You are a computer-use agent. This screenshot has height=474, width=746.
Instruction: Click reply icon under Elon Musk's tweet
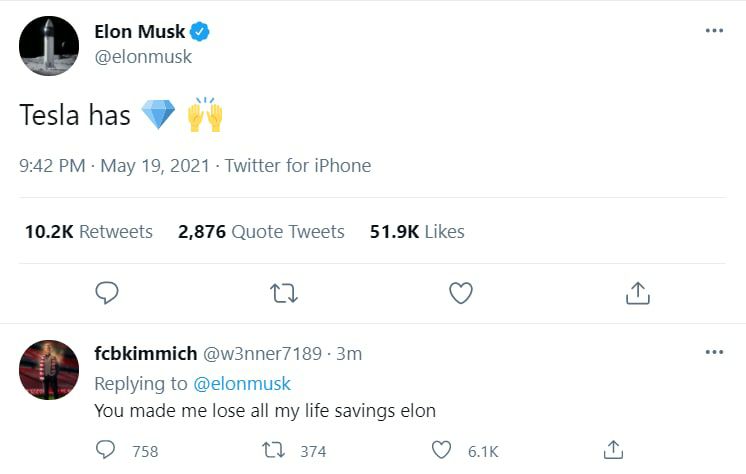107,293
